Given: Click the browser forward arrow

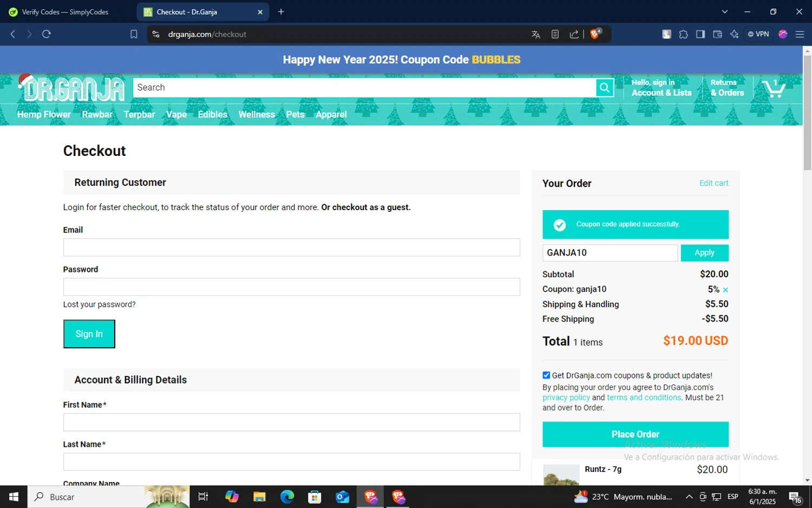Looking at the screenshot, I should click(29, 34).
